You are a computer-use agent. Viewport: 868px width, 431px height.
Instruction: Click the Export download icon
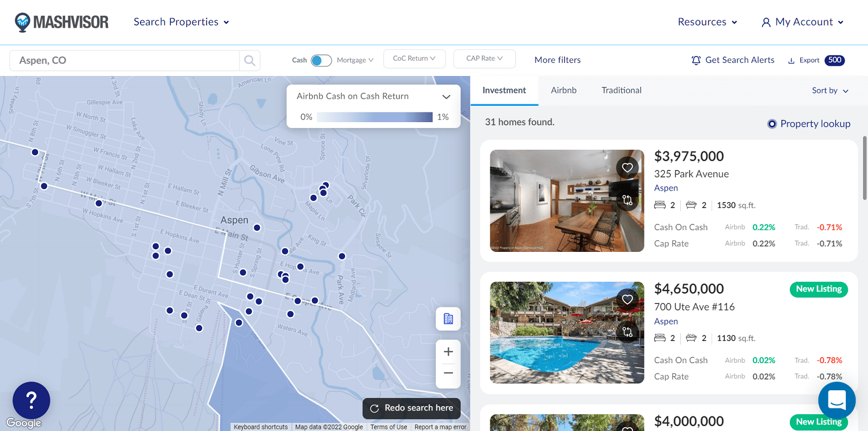point(791,61)
